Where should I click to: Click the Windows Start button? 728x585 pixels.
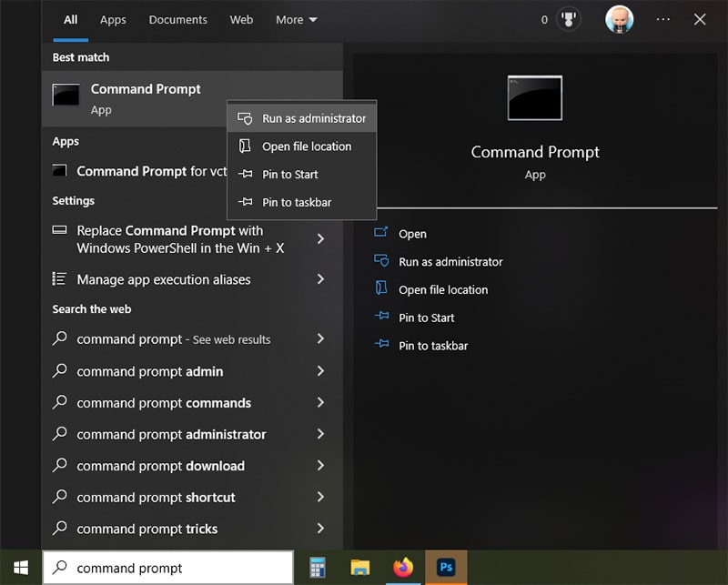[x=20, y=567]
